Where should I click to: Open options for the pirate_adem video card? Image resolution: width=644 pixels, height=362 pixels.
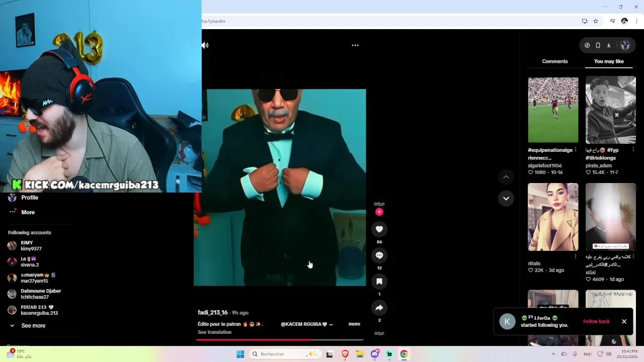click(x=633, y=150)
